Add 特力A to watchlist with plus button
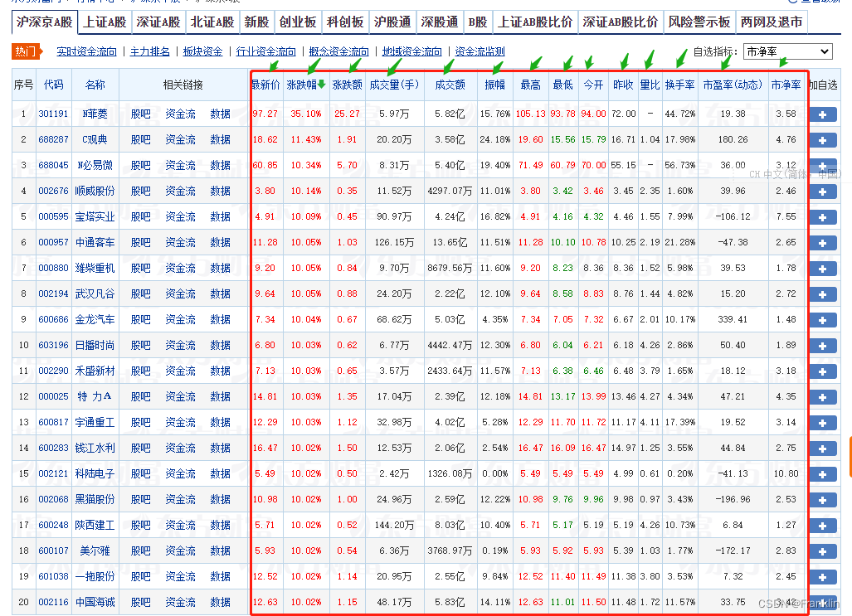 823,397
